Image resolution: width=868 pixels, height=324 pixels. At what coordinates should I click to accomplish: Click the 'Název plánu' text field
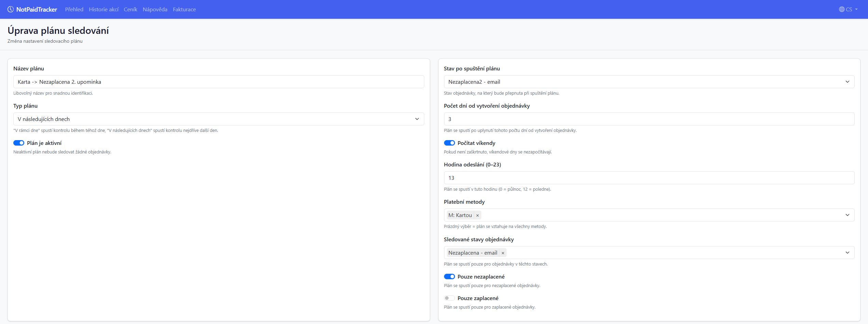[219, 82]
